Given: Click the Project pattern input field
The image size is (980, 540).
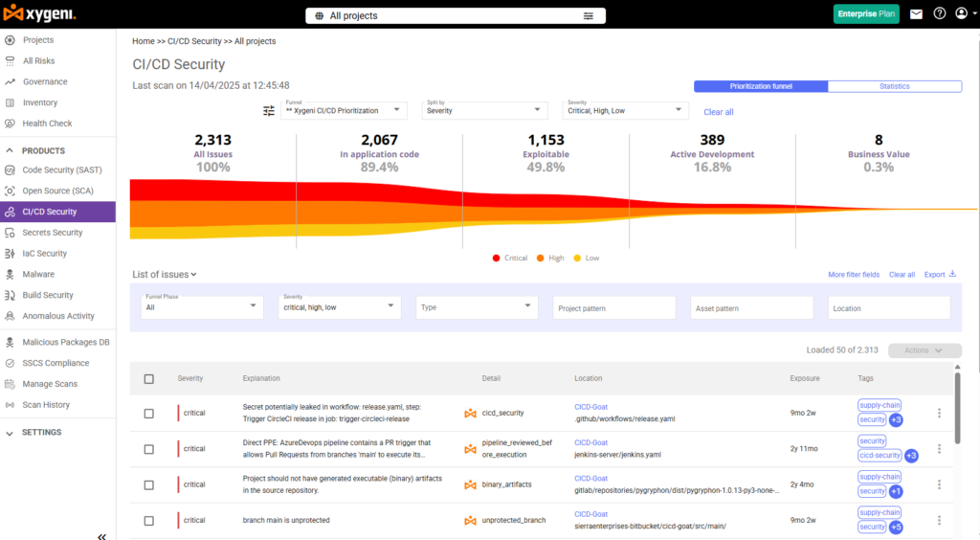Looking at the screenshot, I should [x=614, y=307].
